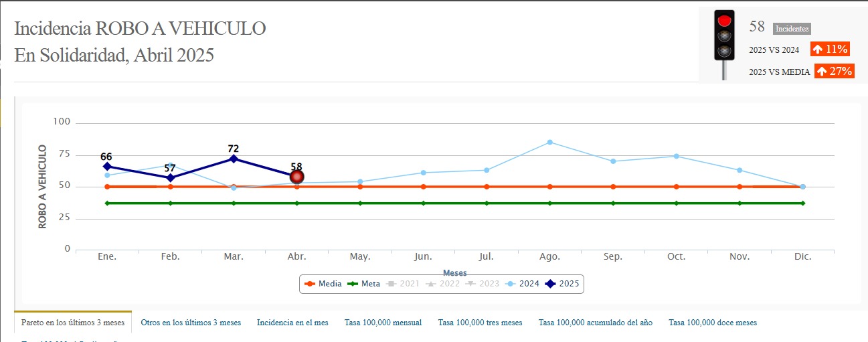Click the 2025 diamond marker labeled 72

coord(234,159)
